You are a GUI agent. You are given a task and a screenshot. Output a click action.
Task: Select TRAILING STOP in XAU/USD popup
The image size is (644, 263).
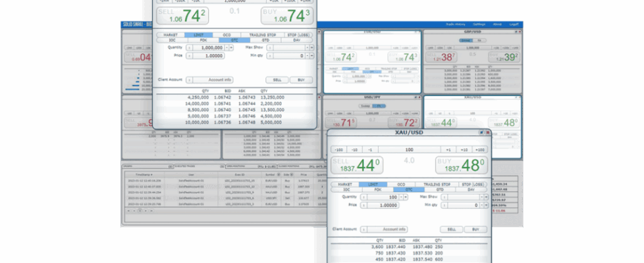point(437,185)
